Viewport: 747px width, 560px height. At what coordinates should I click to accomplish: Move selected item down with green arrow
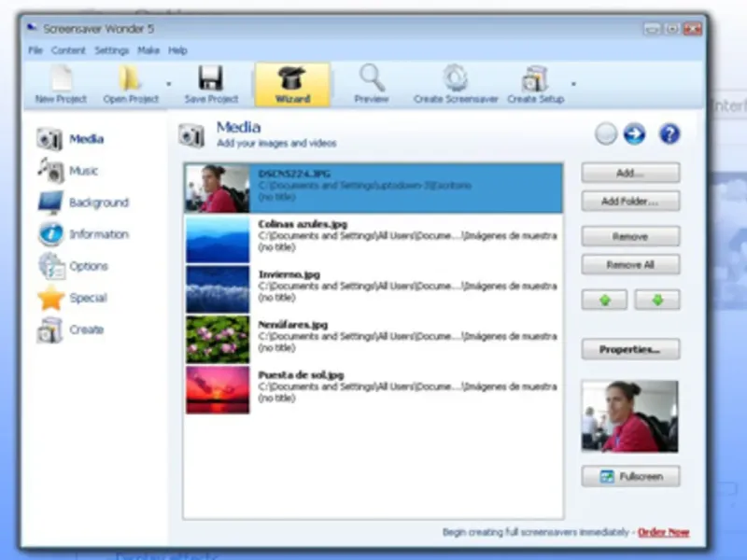[x=657, y=300]
